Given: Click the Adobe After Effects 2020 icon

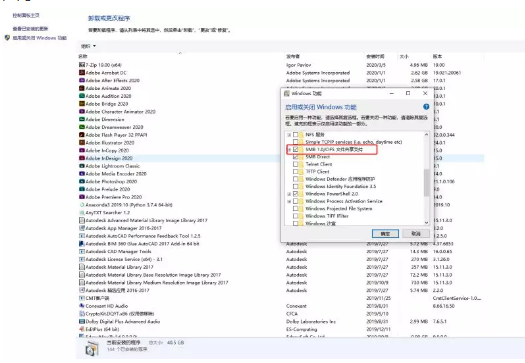Looking at the screenshot, I should coord(82,80).
